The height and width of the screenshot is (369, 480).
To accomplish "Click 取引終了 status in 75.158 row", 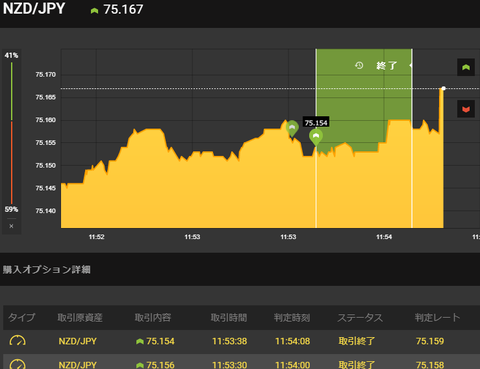I will 357,365.
